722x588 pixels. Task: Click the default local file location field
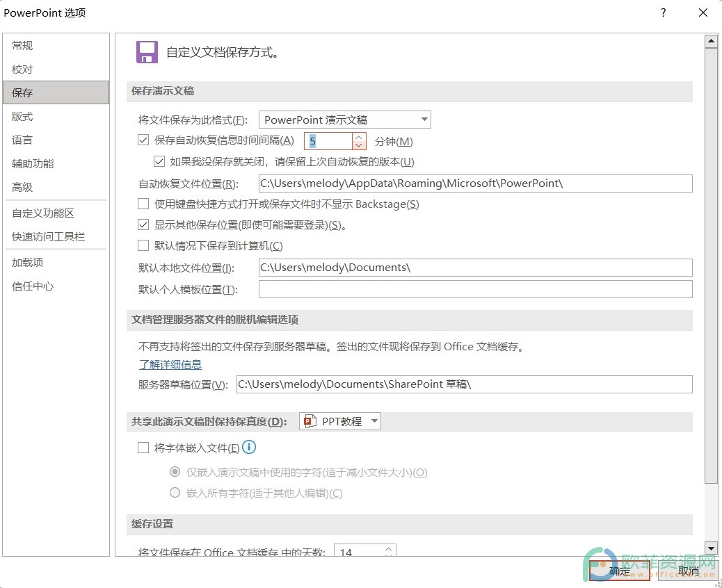475,268
